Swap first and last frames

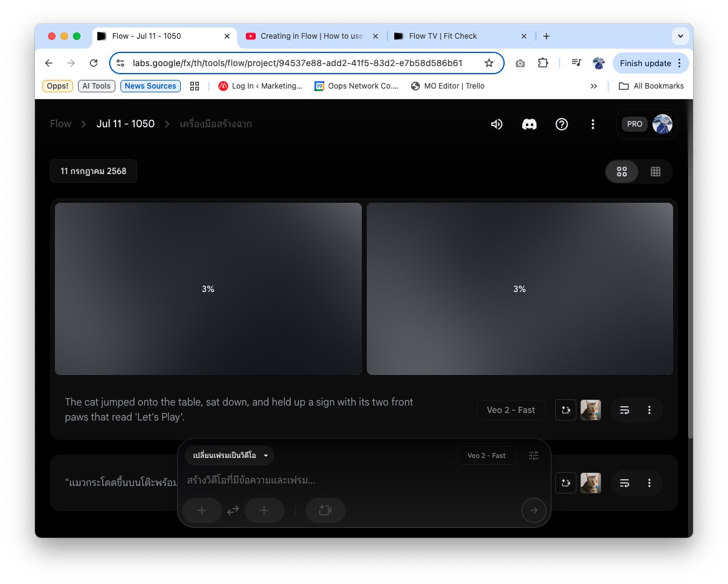tap(233, 510)
